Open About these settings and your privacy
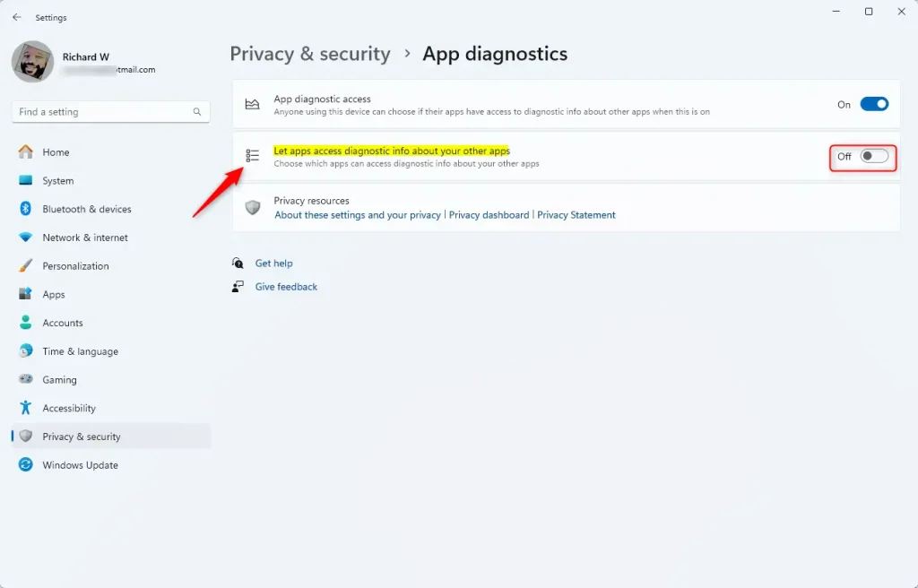This screenshot has width=918, height=588. 358,215
